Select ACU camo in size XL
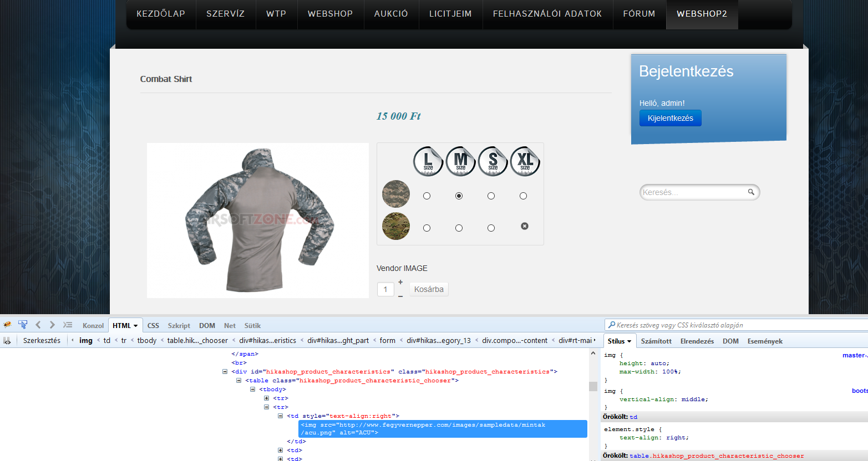The width and height of the screenshot is (868, 461). [523, 196]
